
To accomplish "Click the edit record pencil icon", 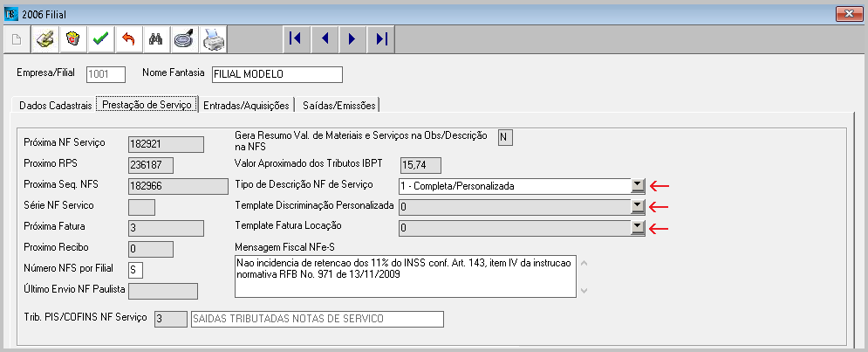I will pos(45,38).
